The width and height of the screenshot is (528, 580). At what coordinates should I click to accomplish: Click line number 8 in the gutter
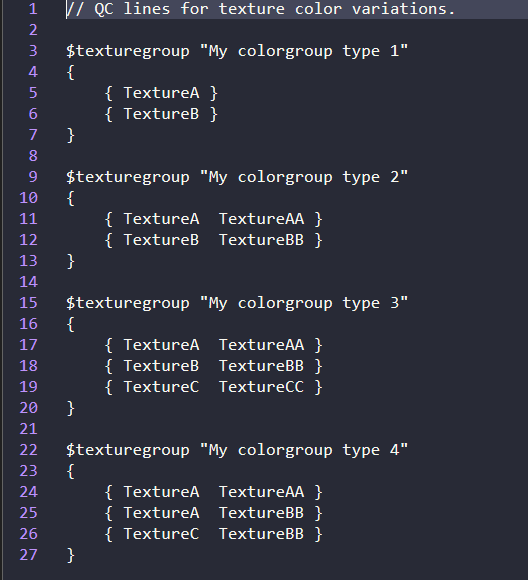tap(33, 156)
